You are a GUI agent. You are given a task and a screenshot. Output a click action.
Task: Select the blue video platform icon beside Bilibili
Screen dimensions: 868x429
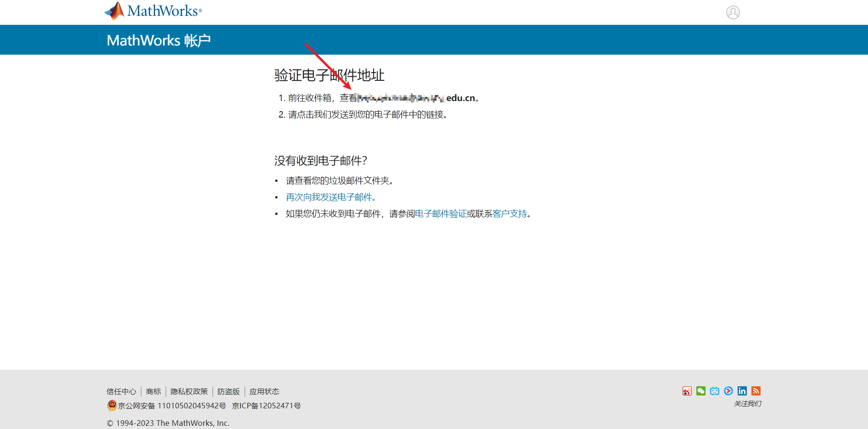coord(728,391)
